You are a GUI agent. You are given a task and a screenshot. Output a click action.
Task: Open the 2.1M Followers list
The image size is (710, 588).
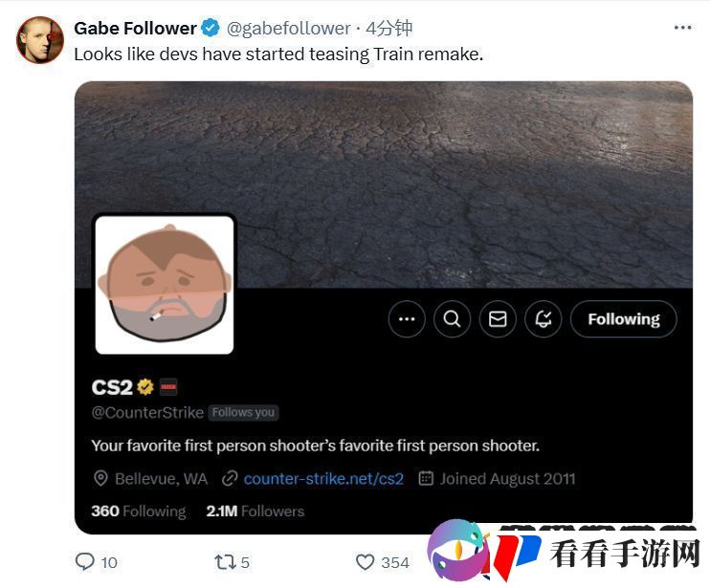coord(255,512)
